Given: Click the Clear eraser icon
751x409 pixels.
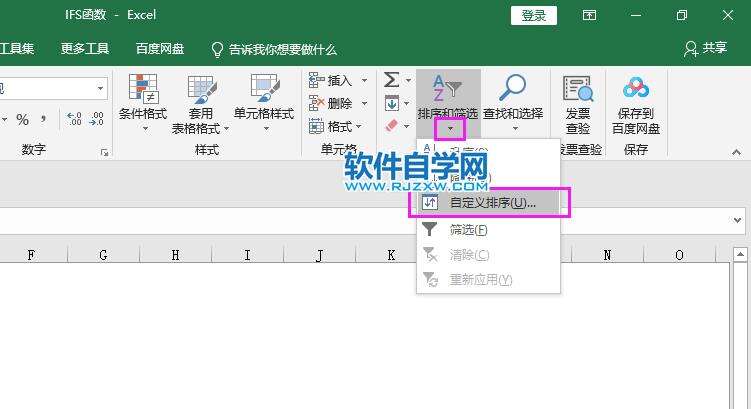Looking at the screenshot, I should coord(391,126).
